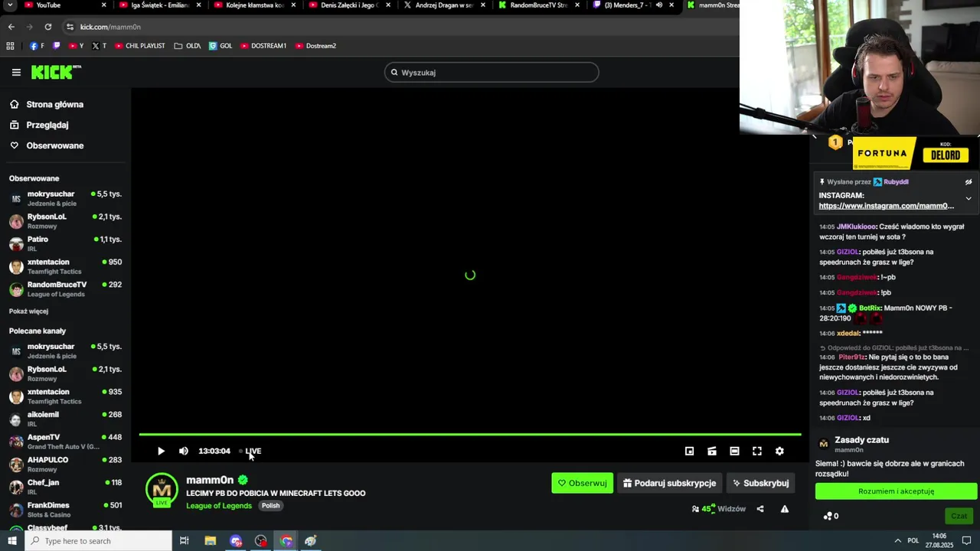Unpin the pinned message icon

point(969,182)
